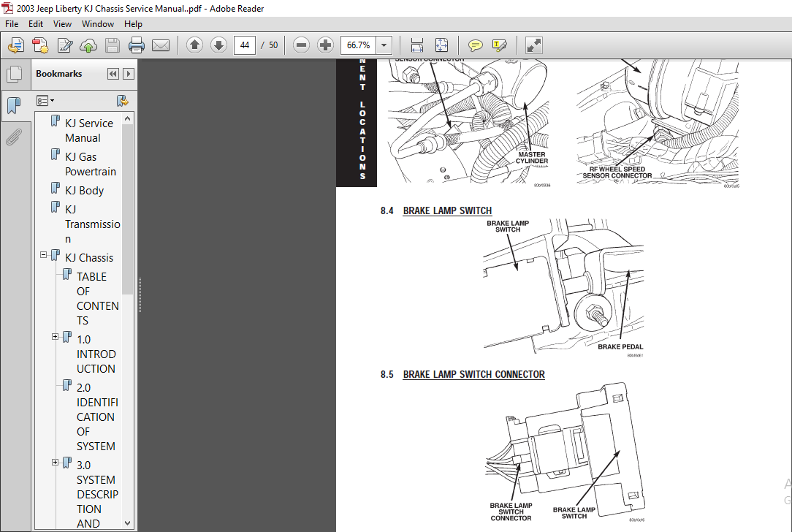This screenshot has height=532, width=792.
Task: Expand the 3.0 SYSTEM DESCRIPTION bookmark
Action: [x=55, y=463]
